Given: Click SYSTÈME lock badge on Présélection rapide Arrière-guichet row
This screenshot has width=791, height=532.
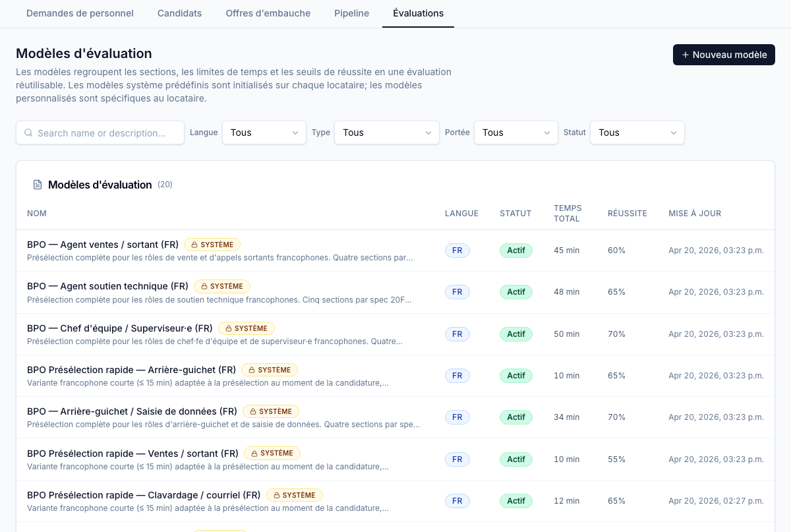Looking at the screenshot, I should coord(270,370).
